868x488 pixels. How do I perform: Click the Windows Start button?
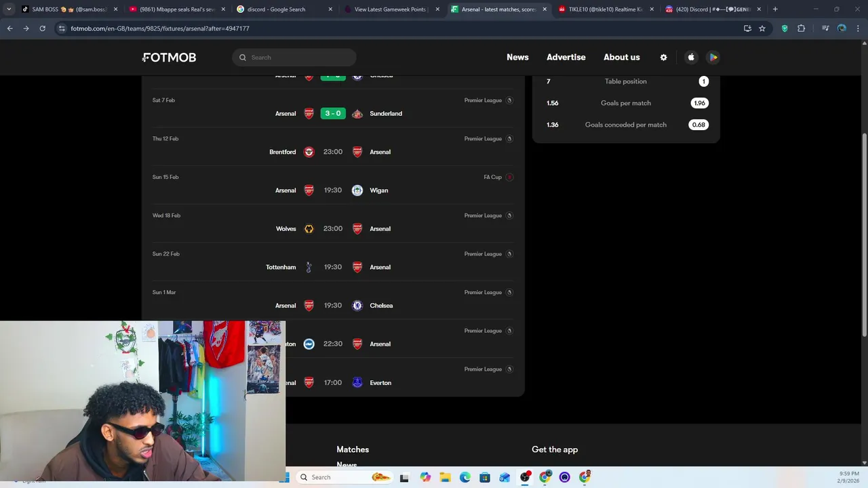[x=287, y=477]
